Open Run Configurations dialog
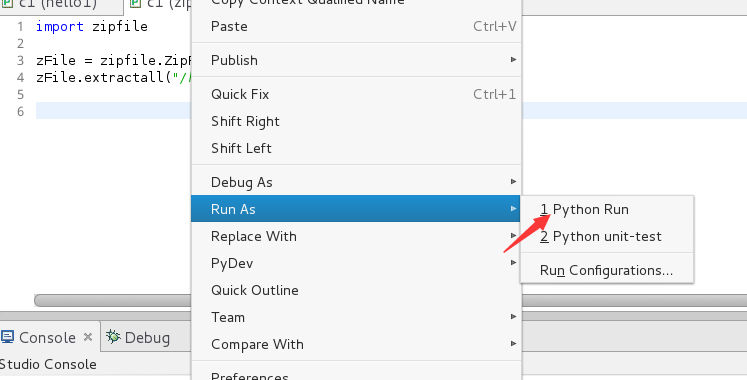747x380 pixels. tap(606, 270)
